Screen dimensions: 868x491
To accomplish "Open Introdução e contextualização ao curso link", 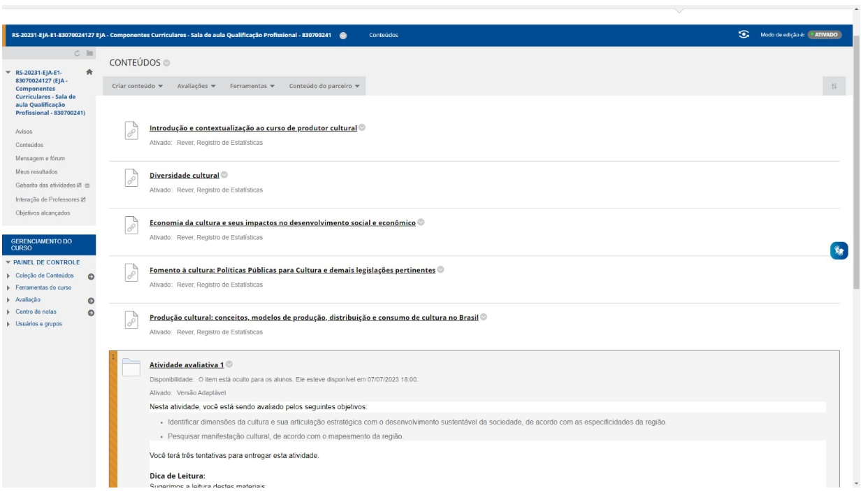I will [253, 128].
